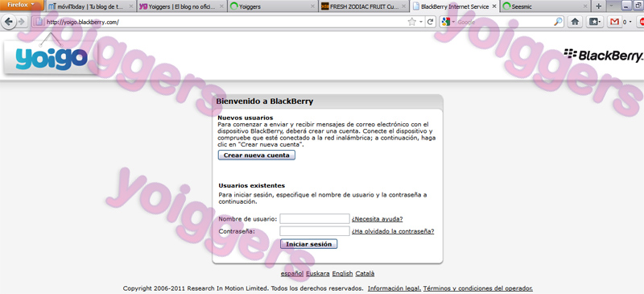
Task: Close the móvilToday tab
Action: point(131,6)
